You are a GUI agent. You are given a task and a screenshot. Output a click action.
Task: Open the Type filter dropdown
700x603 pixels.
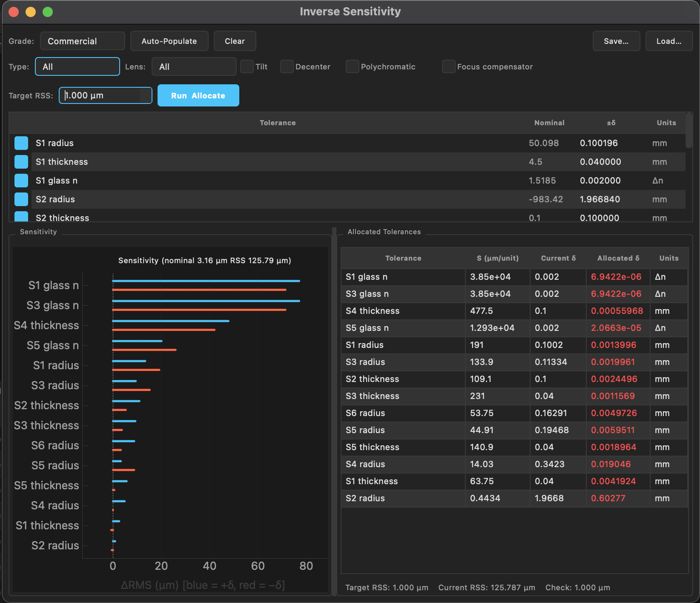coord(77,67)
